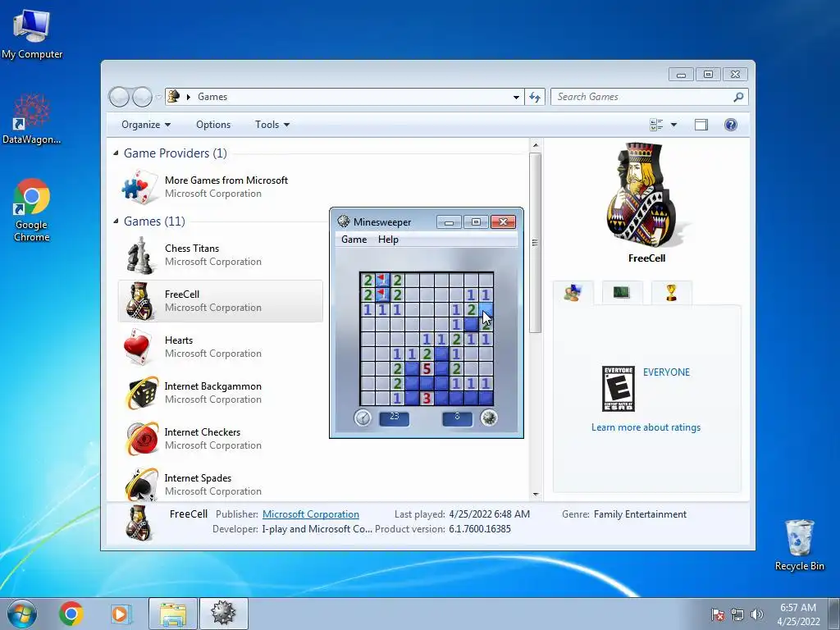Select the FreeCell list entry

(220, 301)
